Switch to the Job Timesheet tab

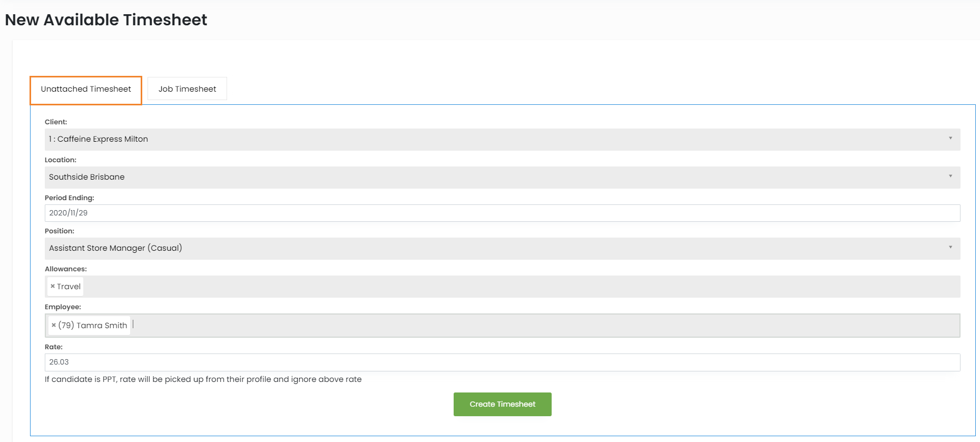click(x=187, y=89)
